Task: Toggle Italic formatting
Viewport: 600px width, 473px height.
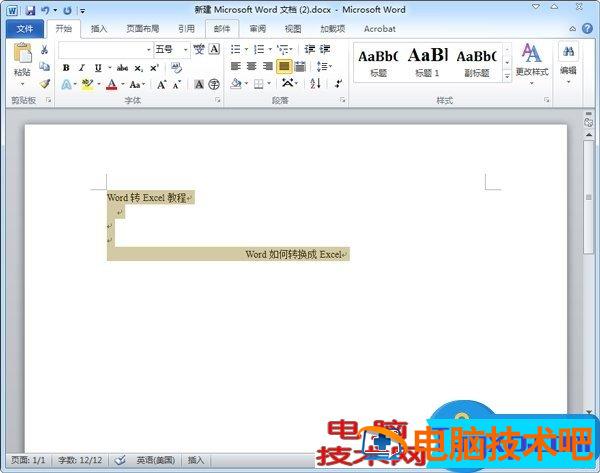Action: (x=82, y=68)
